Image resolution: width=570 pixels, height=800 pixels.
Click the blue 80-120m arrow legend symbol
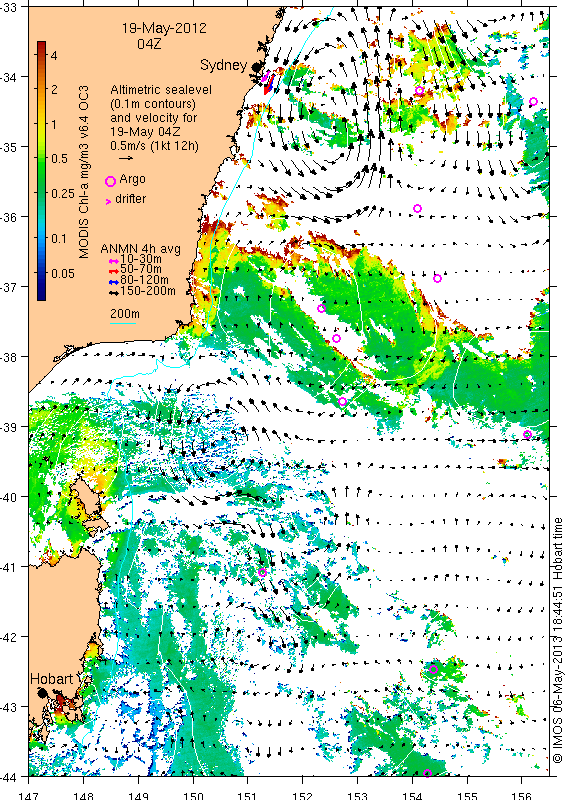pos(114,282)
